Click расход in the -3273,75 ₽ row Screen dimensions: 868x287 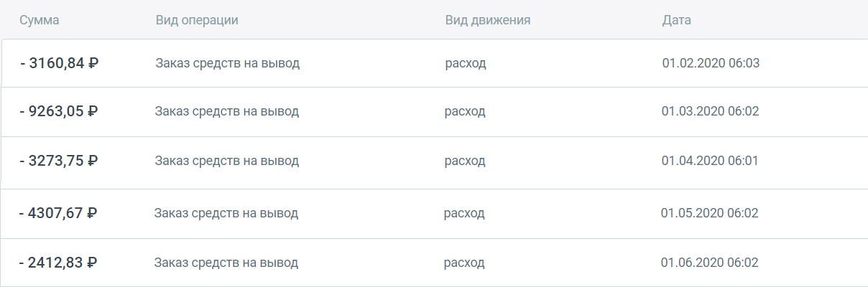point(465,161)
